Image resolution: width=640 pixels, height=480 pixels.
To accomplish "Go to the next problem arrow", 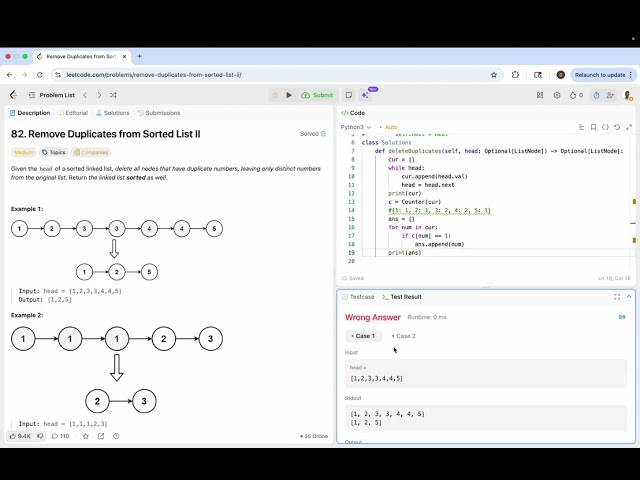I will point(99,95).
